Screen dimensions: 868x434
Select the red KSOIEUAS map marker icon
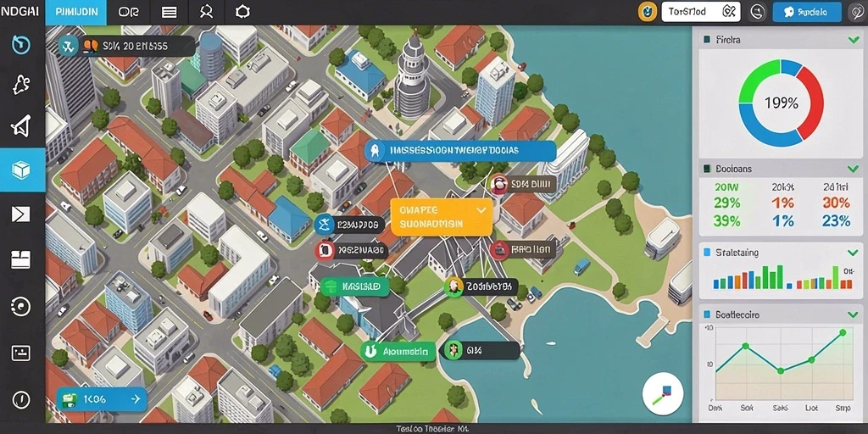click(x=325, y=251)
